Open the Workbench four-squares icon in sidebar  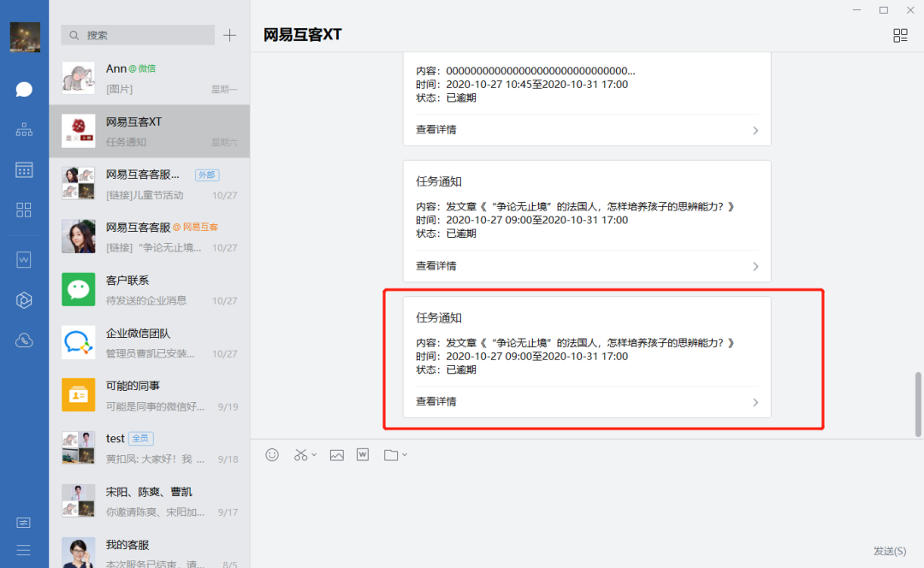24,210
